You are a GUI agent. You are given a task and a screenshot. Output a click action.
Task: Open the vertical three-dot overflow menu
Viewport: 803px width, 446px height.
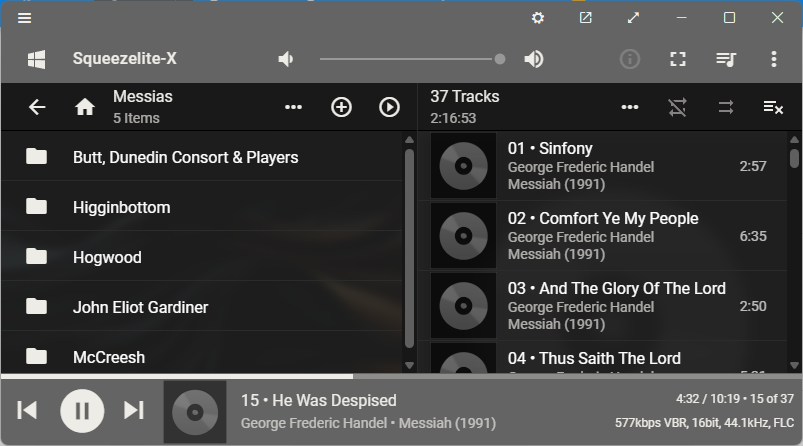(x=774, y=59)
